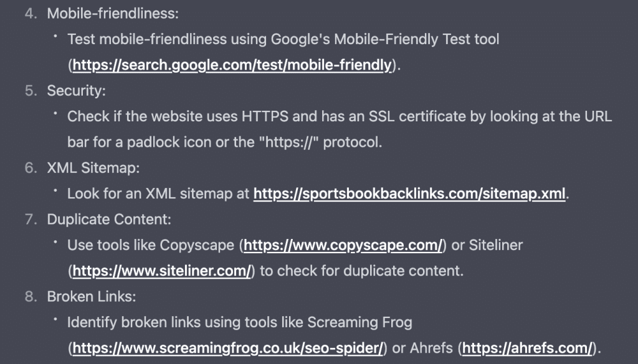This screenshot has height=364, width=638.
Task: Open the Screaming Frog seo-spider URL
Action: coord(228,348)
